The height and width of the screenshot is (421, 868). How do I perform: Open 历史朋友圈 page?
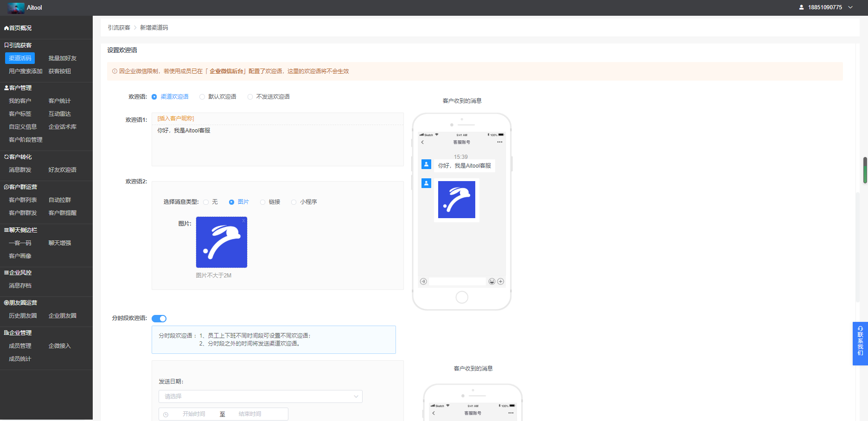[23, 316]
